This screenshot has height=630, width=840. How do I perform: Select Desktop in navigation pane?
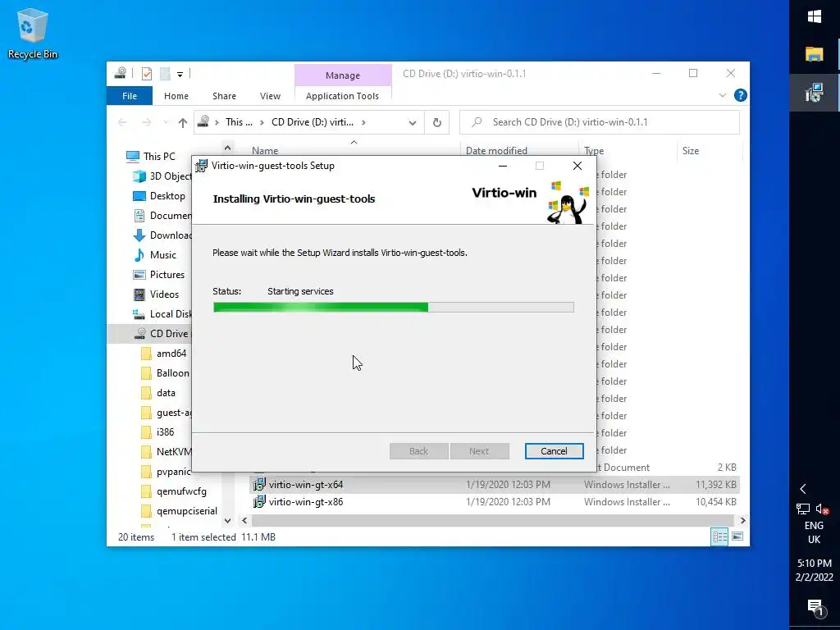[x=159, y=196]
